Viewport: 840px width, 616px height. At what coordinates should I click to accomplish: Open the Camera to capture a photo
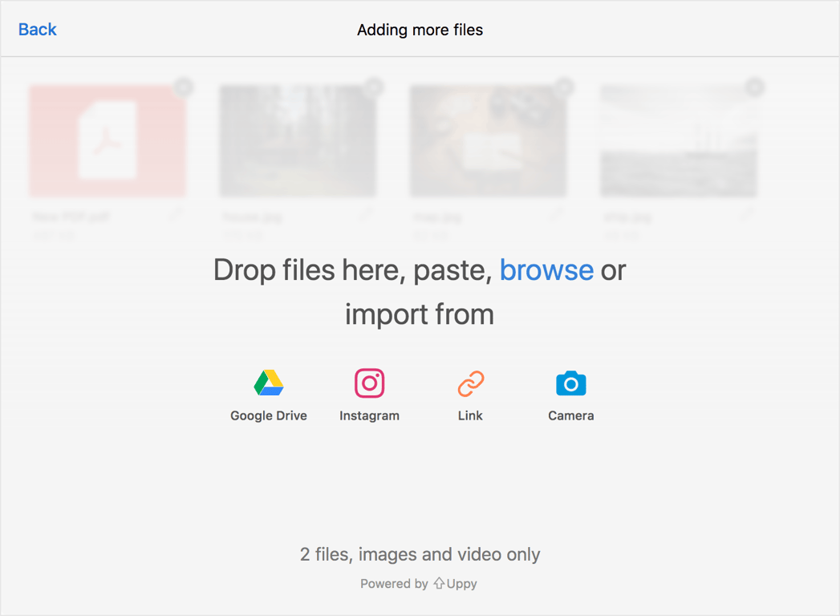click(x=570, y=393)
